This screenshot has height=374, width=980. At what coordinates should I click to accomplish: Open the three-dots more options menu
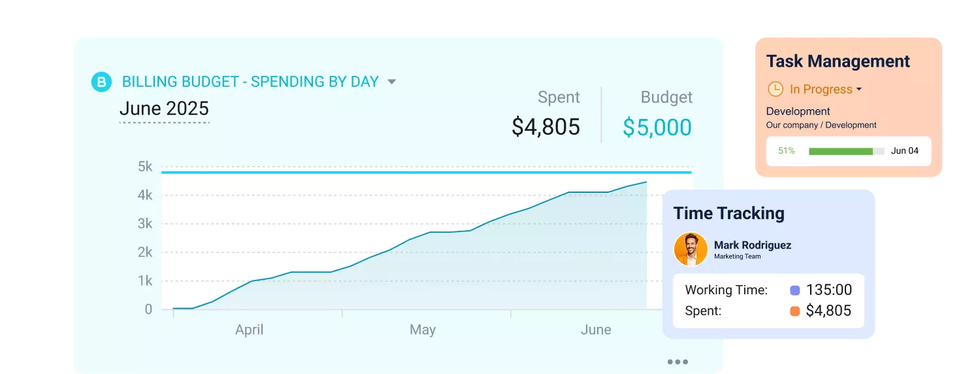pyautogui.click(x=678, y=362)
